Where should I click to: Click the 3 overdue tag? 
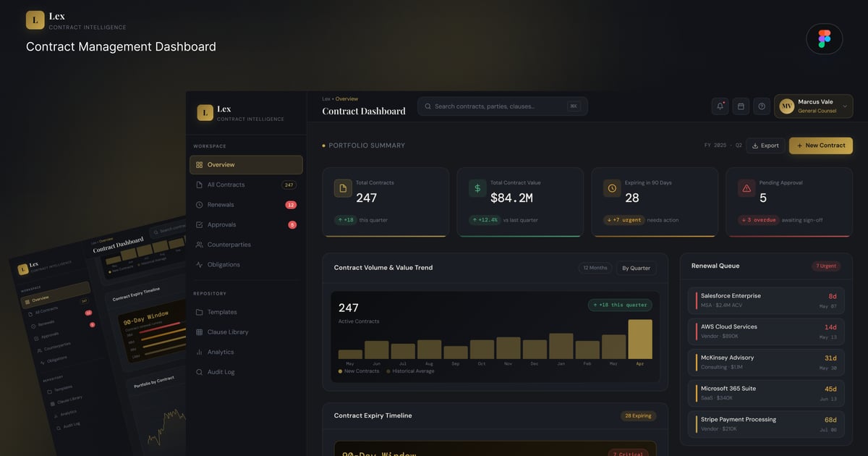coord(758,220)
